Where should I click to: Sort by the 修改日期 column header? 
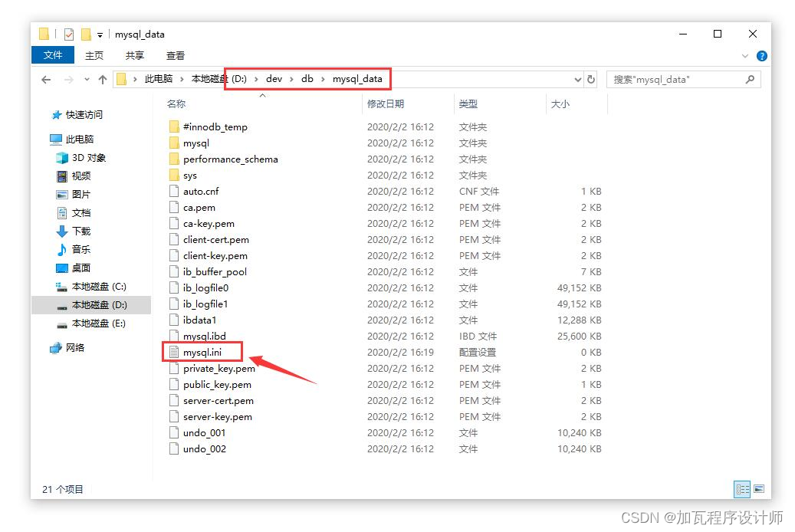click(386, 104)
